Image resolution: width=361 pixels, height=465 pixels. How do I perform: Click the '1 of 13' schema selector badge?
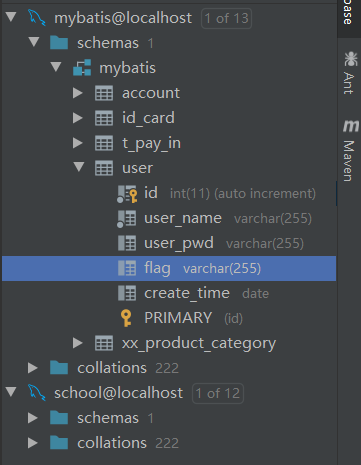tap(226, 18)
